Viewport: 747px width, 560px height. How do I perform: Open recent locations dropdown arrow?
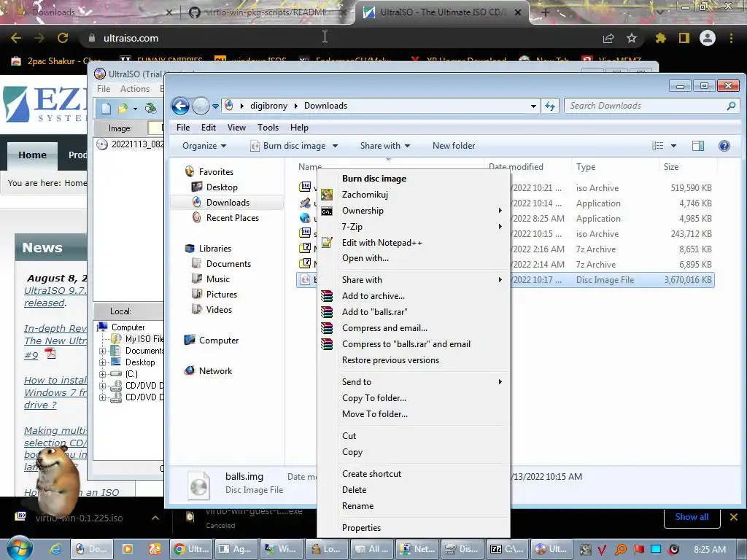click(215, 106)
